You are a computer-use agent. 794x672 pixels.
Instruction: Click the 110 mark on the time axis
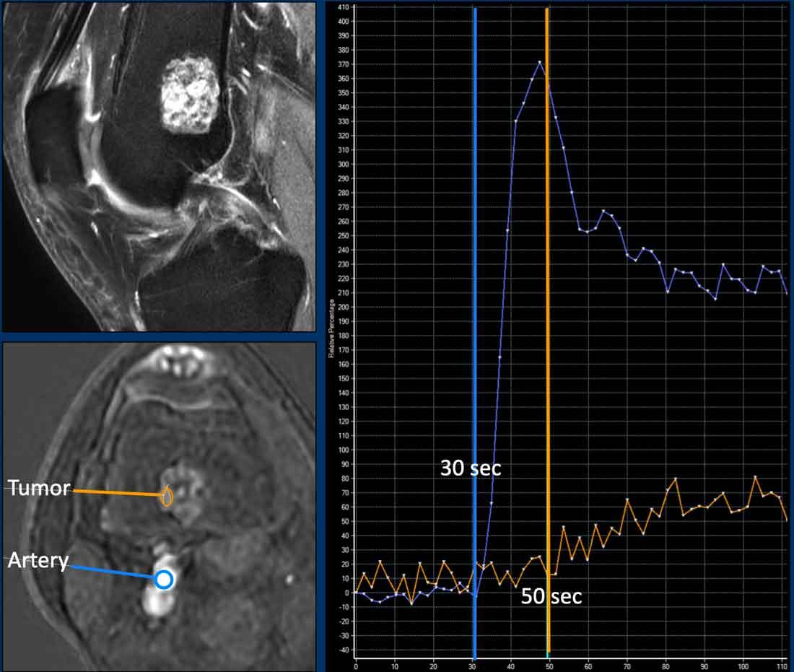tap(782, 667)
